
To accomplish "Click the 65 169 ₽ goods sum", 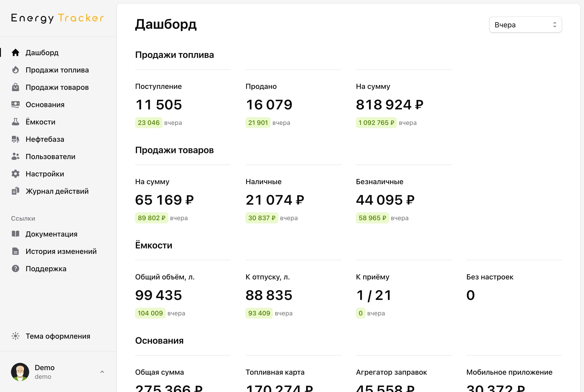I will (164, 200).
